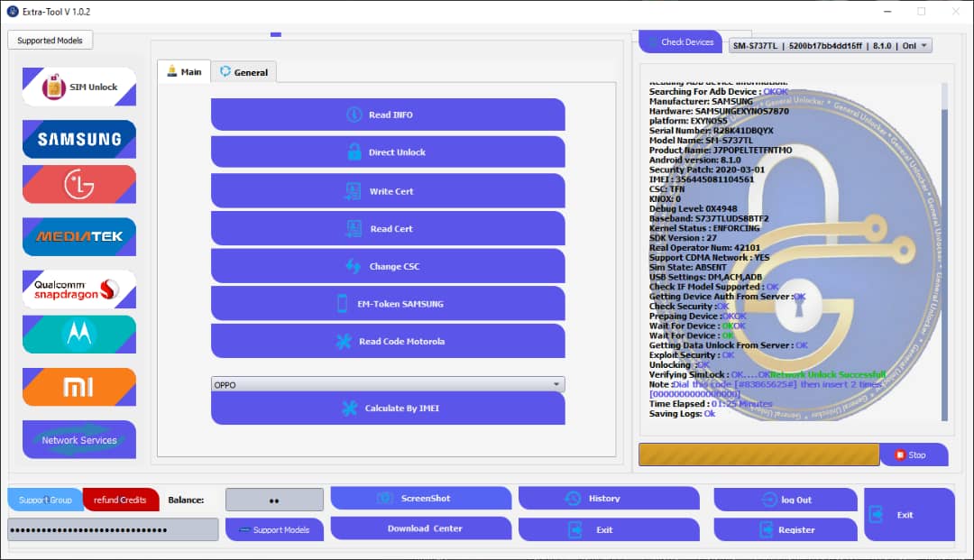Viewport: 974px width, 560px height.
Task: Start Direct Unlock operation
Action: coord(388,152)
